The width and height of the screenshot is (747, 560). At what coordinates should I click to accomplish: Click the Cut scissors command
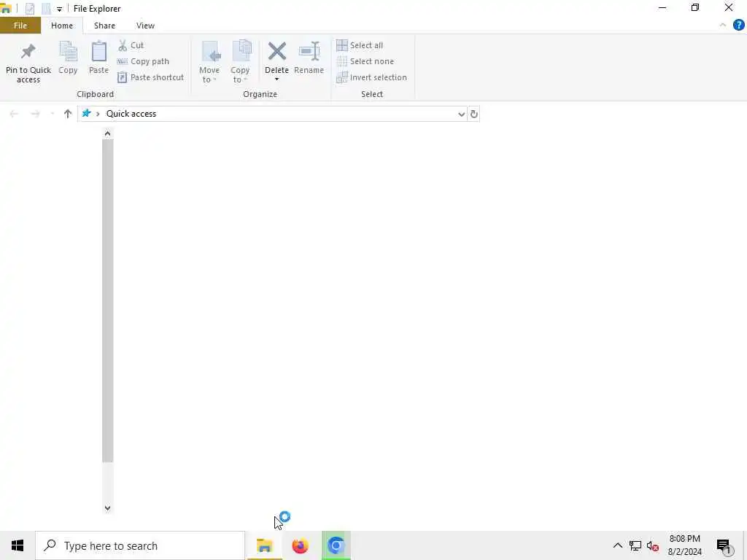click(131, 45)
